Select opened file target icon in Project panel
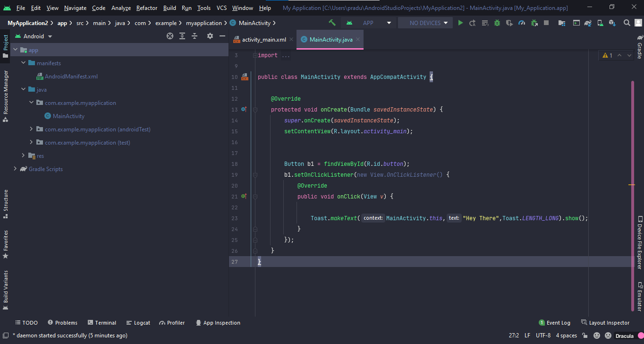Image resolution: width=644 pixels, height=344 pixels. [170, 36]
